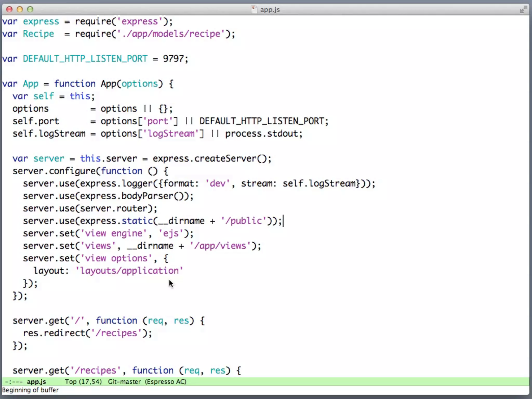
Task: Click the DEFAULT_HTTP_LISTEN_PORT variable declaration
Action: 85,59
